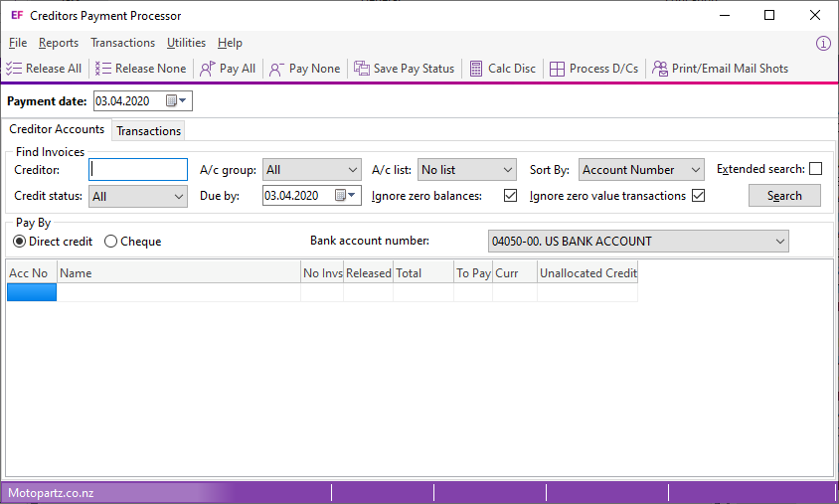Click the Save Pay Status icon

click(x=362, y=69)
